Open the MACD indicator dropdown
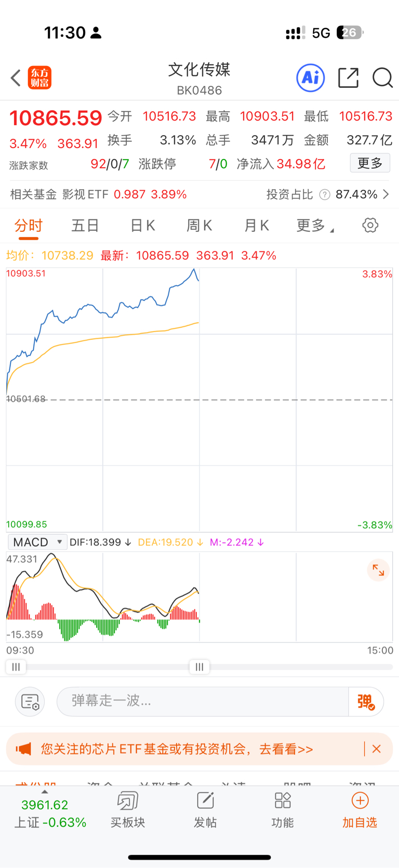 (37, 542)
